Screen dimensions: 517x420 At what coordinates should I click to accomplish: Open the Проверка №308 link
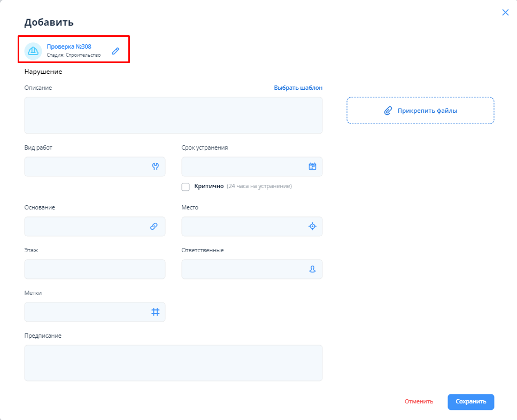point(69,46)
